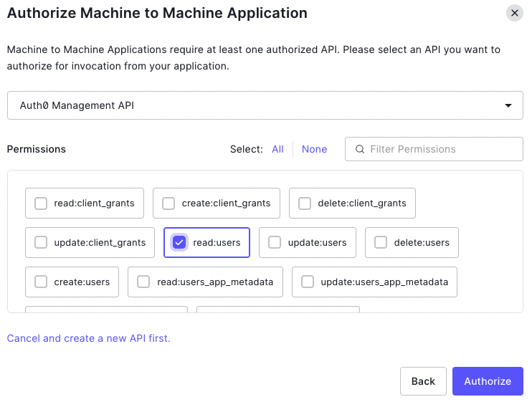Check the create:users permission

pos(41,282)
